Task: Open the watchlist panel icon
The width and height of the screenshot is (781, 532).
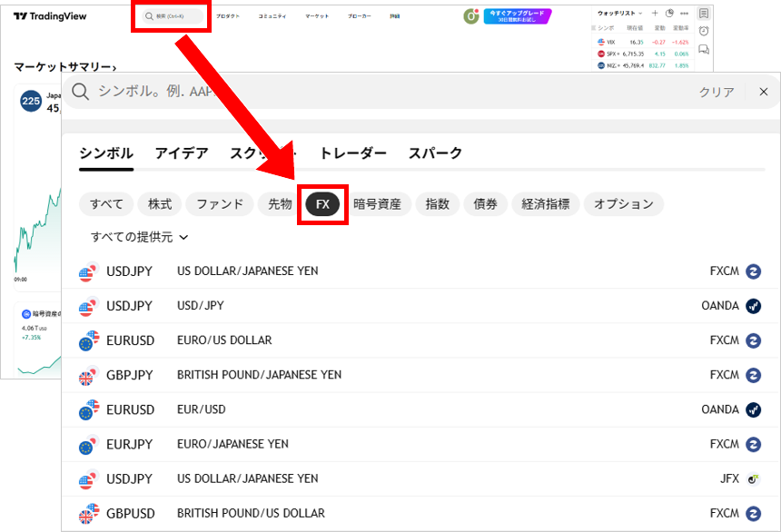Action: [x=704, y=13]
